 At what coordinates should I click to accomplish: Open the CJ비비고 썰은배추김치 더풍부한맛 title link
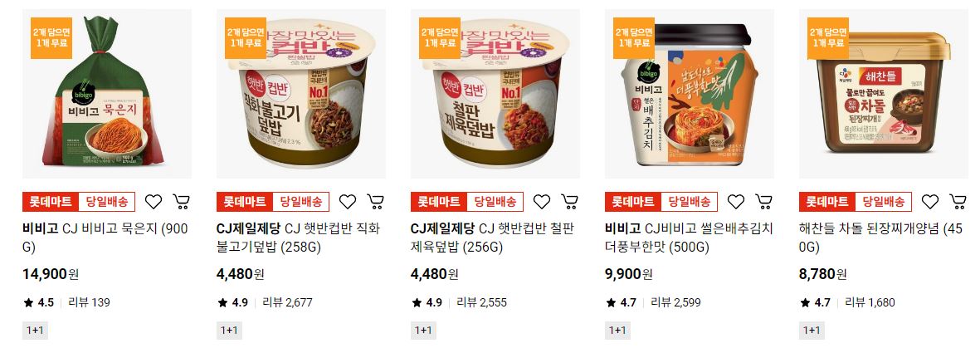tap(689, 238)
